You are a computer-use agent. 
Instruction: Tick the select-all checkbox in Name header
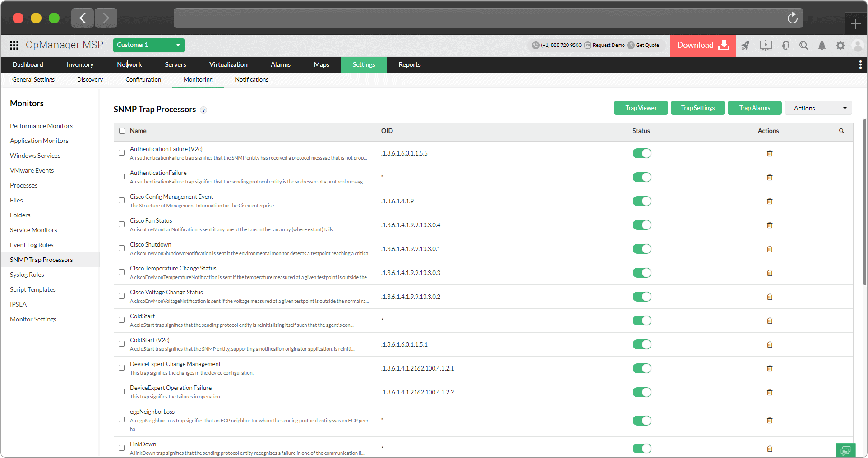point(122,131)
